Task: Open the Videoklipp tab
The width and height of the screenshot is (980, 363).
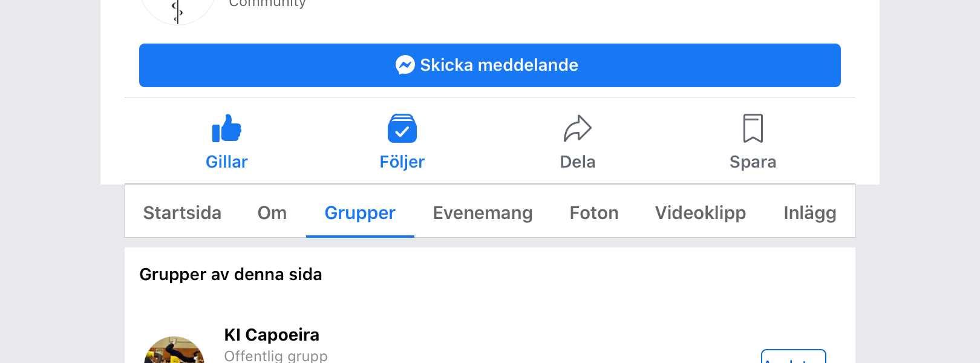Action: click(x=701, y=212)
